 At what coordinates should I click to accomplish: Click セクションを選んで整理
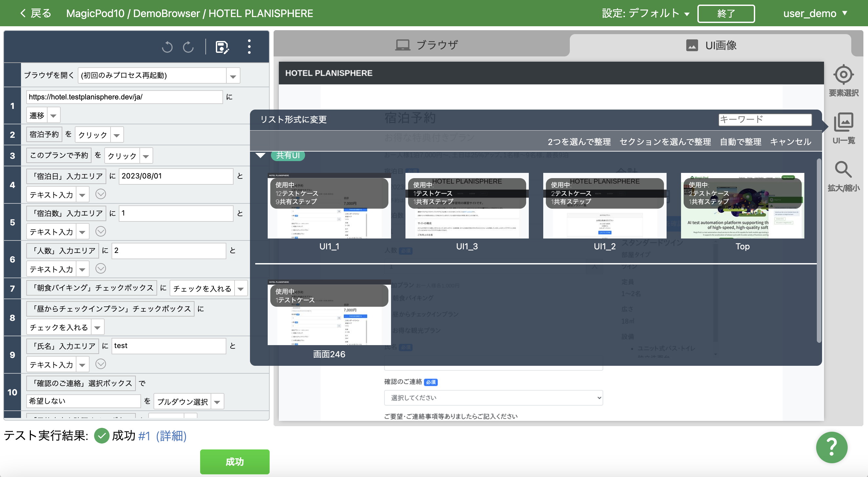665,142
